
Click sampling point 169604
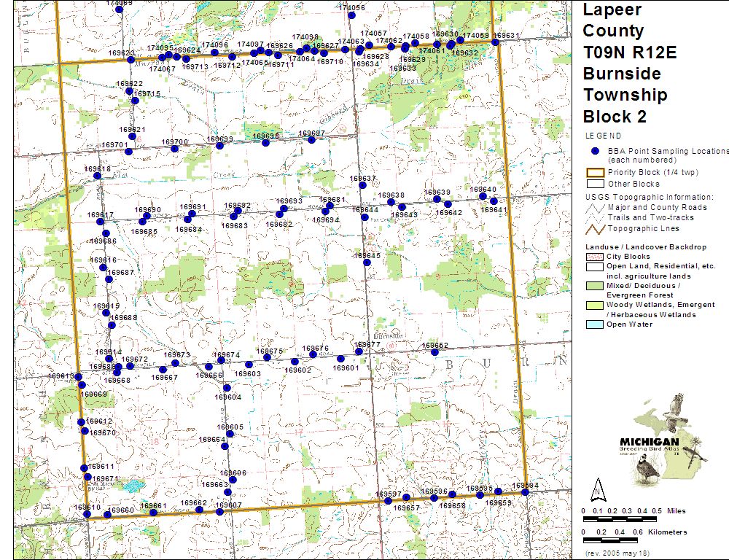(x=227, y=388)
